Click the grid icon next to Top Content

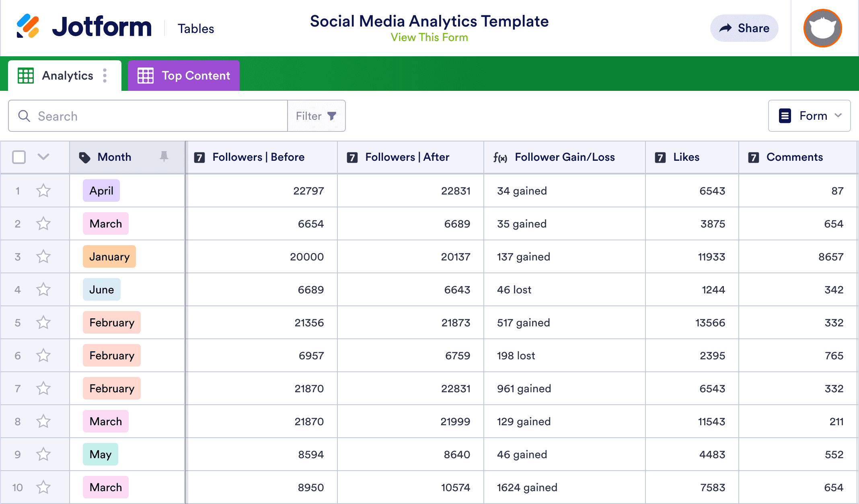click(146, 75)
